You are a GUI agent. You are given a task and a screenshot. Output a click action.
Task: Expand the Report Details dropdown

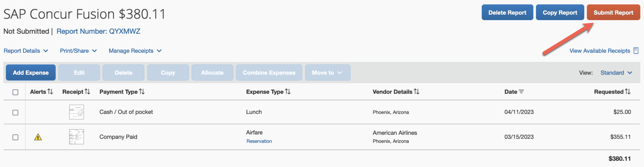[26, 51]
